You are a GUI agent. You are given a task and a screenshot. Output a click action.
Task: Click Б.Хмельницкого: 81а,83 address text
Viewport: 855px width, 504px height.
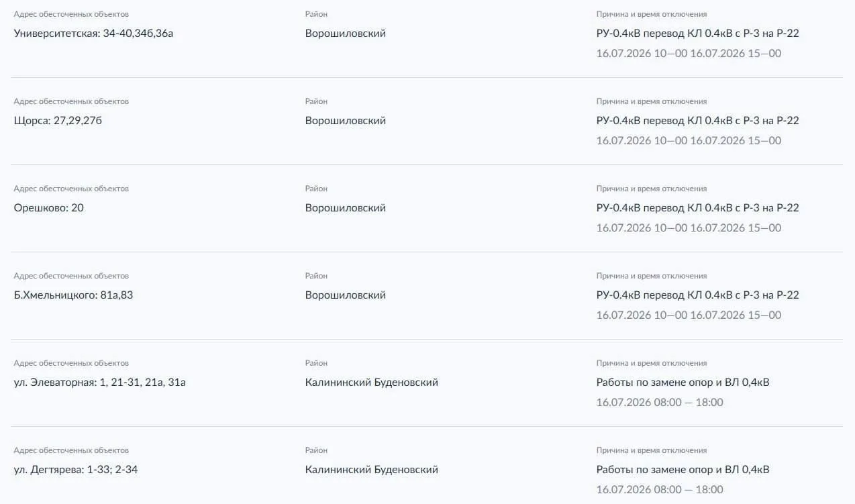coord(73,295)
